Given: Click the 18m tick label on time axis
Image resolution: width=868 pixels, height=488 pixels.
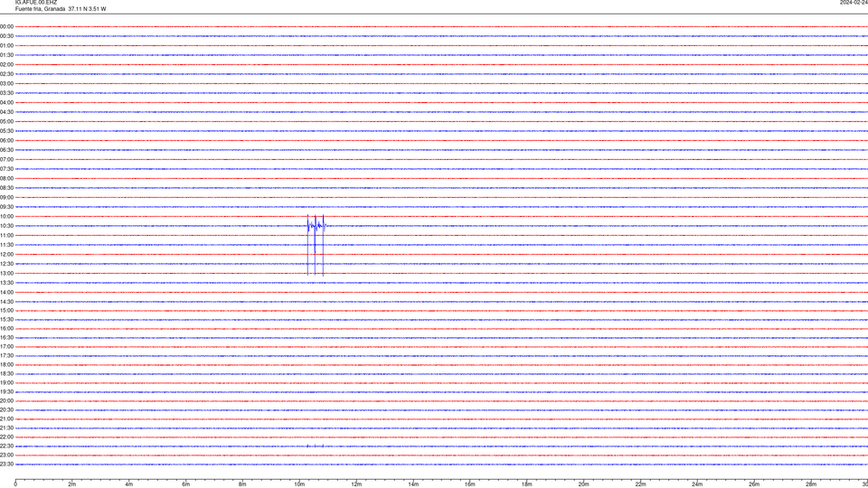Looking at the screenshot, I should coord(527,484).
